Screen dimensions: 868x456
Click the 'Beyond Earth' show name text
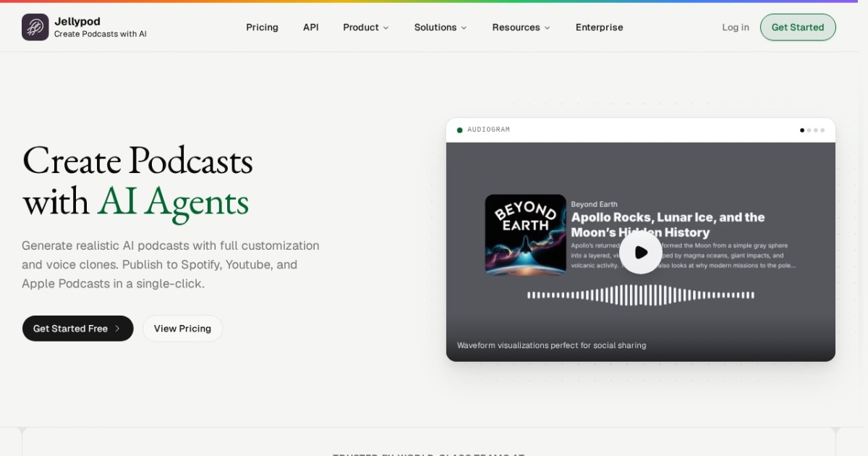click(595, 204)
